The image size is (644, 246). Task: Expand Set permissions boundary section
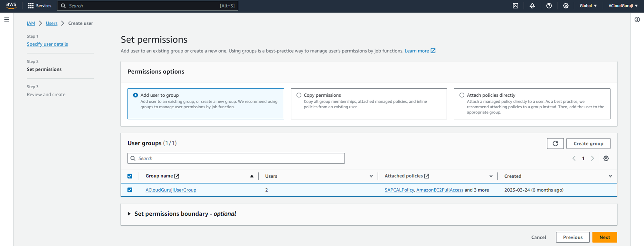[129, 214]
